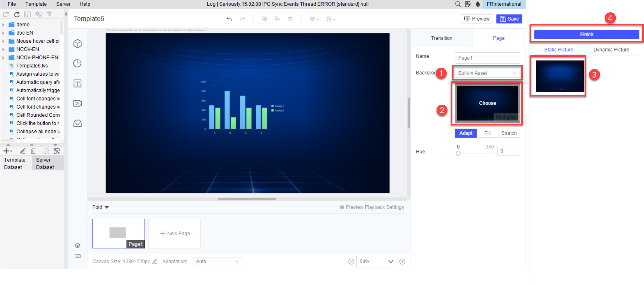Viewport: 644px width, 285px height.
Task: Click the Finish button
Action: click(x=587, y=35)
